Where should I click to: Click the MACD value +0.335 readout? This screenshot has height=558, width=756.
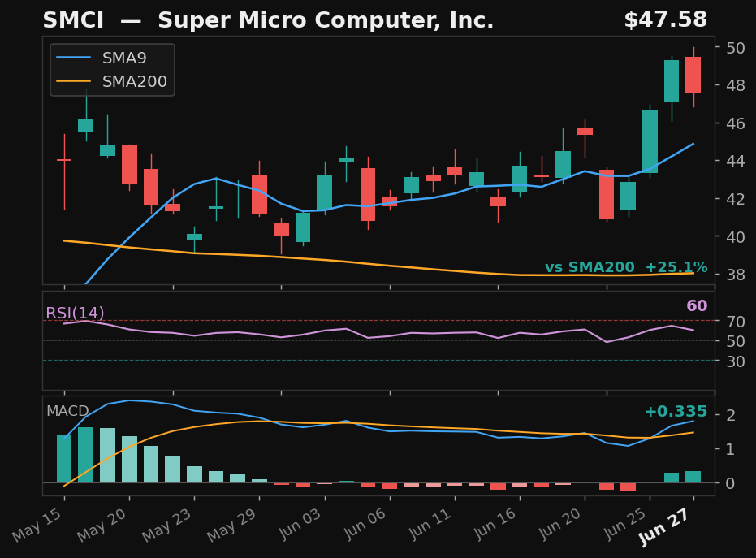(676, 411)
